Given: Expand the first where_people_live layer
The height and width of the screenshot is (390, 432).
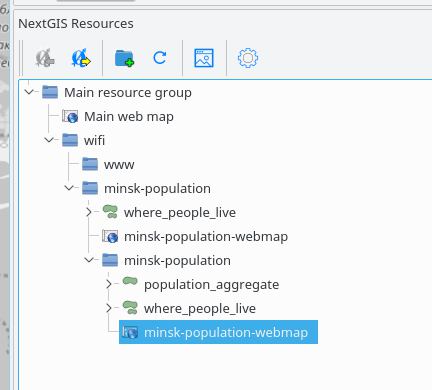Looking at the screenshot, I should 89,212.
